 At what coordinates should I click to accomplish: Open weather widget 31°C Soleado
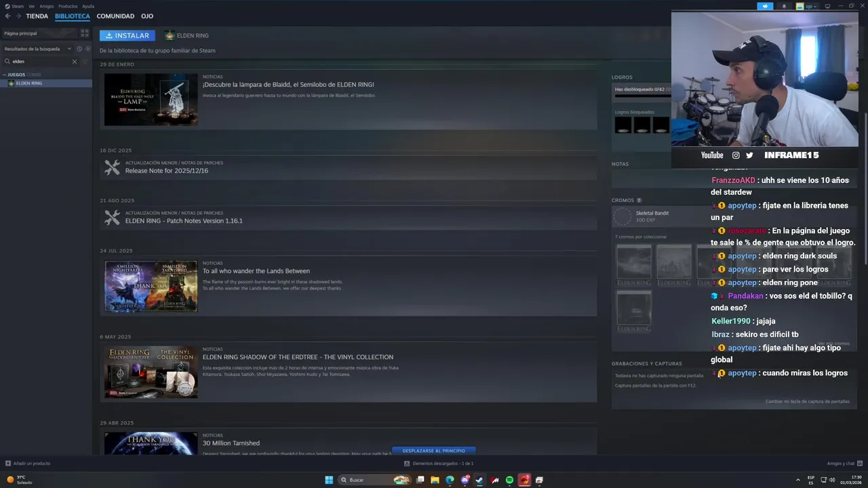20,480
